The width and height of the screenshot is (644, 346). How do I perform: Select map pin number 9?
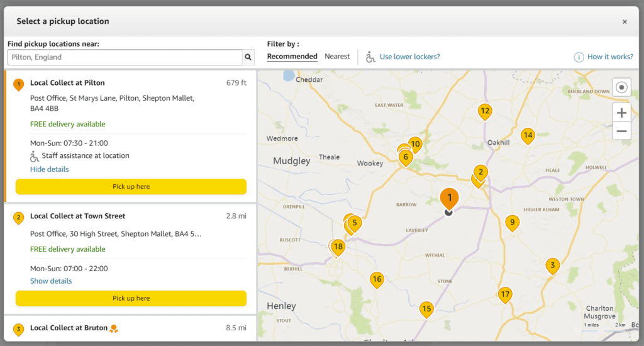coord(512,223)
